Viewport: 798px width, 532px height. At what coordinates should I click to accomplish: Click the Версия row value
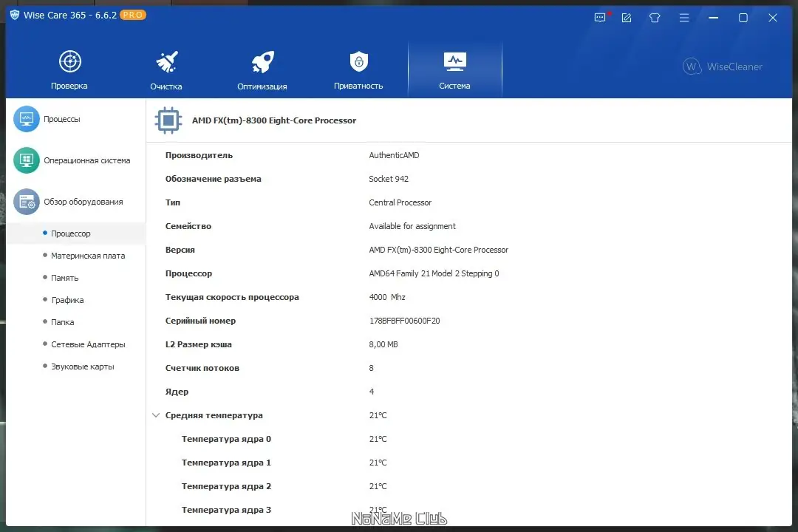439,250
